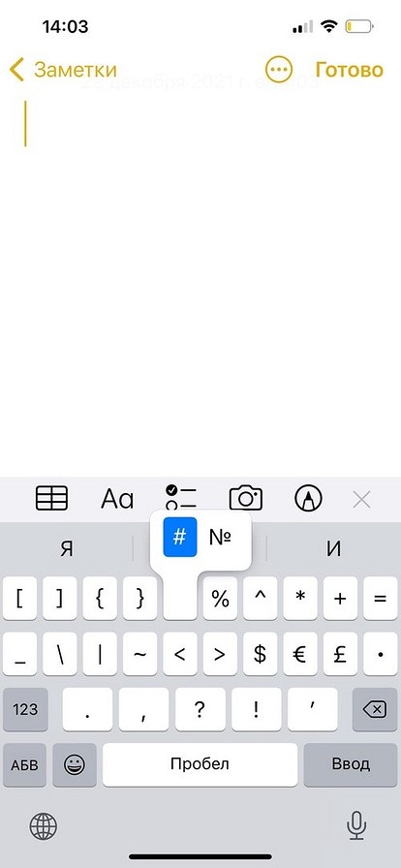Pick the suggestion Я in predictive bar
Image resolution: width=401 pixels, height=868 pixels.
[67, 548]
